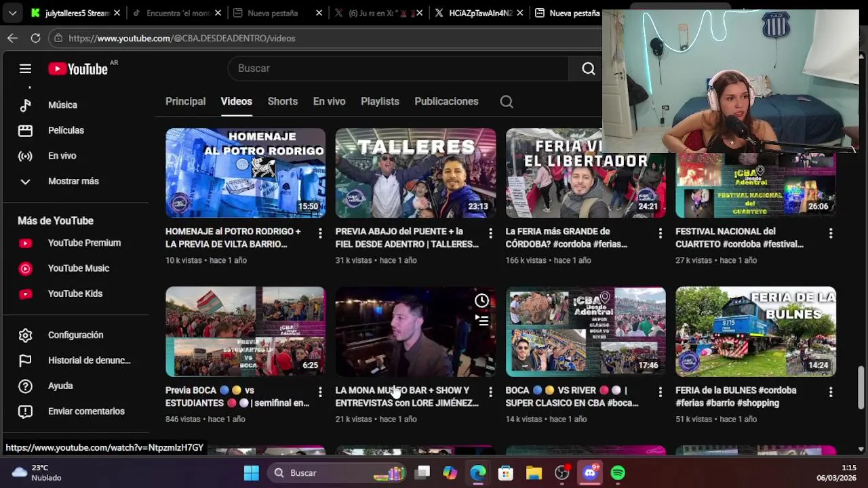Open options menu for BOCA VS RIVER video
This screenshot has width=868, height=488.
tap(660, 392)
